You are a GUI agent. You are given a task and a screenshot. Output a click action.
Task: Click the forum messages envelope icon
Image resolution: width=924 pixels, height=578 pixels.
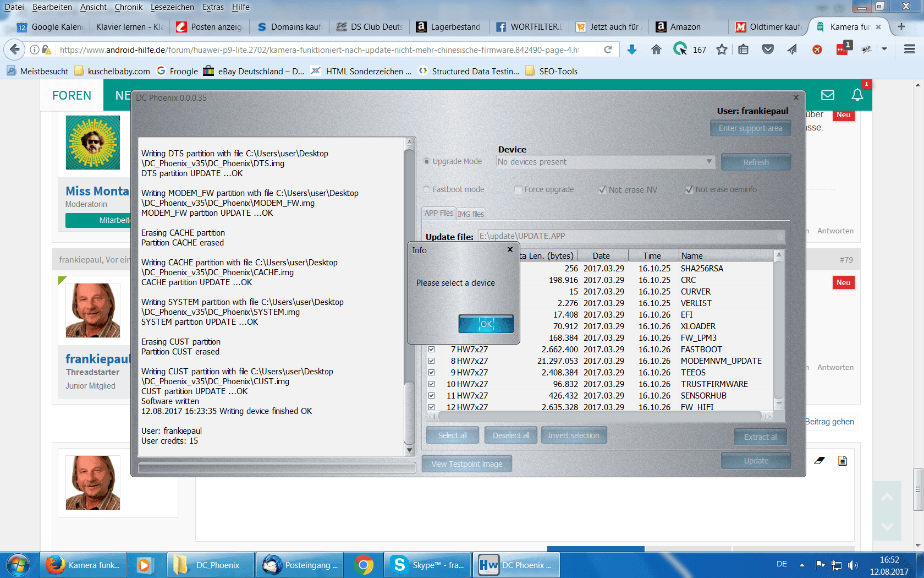point(828,95)
